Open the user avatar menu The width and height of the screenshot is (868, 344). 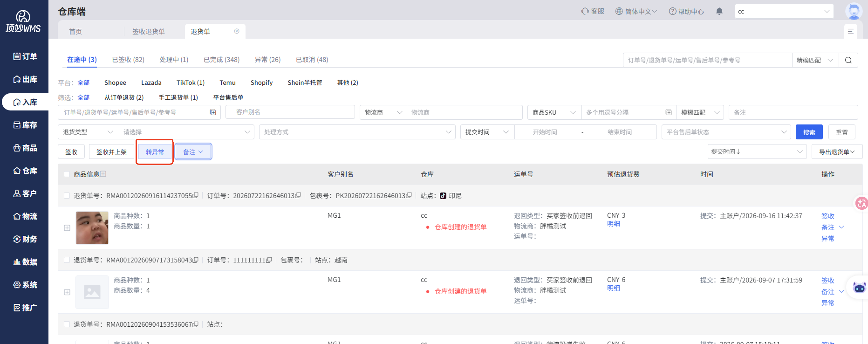click(x=854, y=11)
